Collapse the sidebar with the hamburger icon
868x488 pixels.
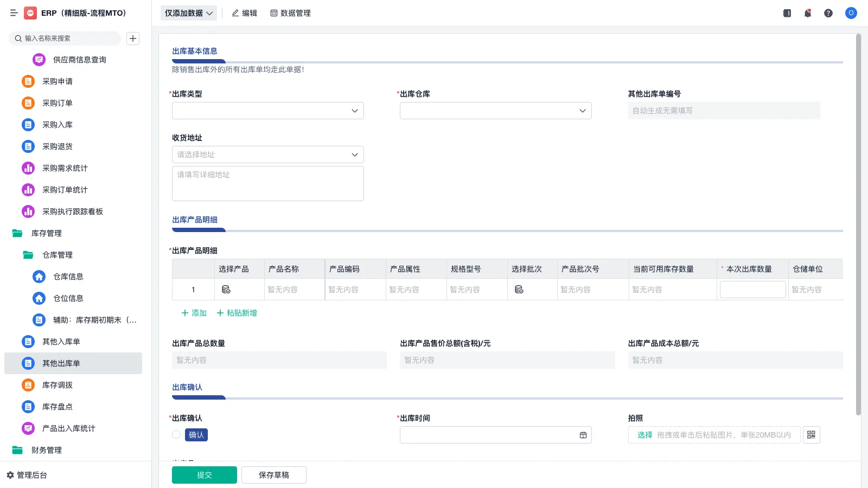coord(14,13)
